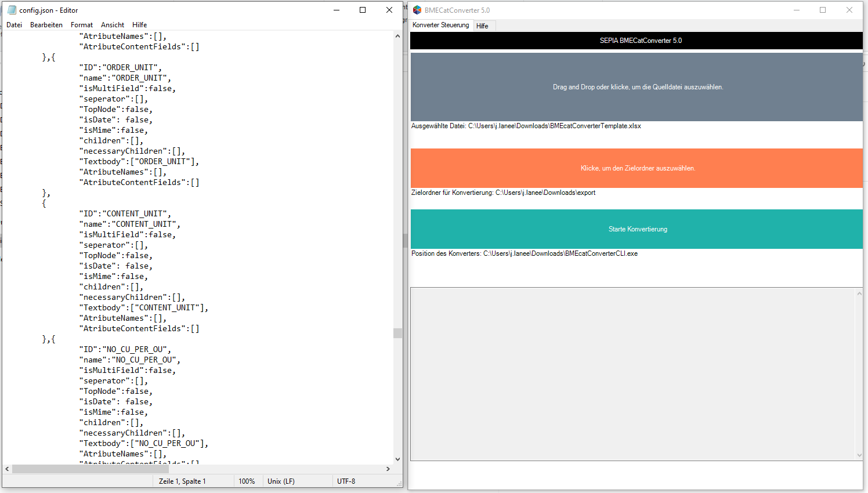Click the line "ID":"CONTENT_UNIT"
Screen dimensions: 868x493
[x=125, y=213]
